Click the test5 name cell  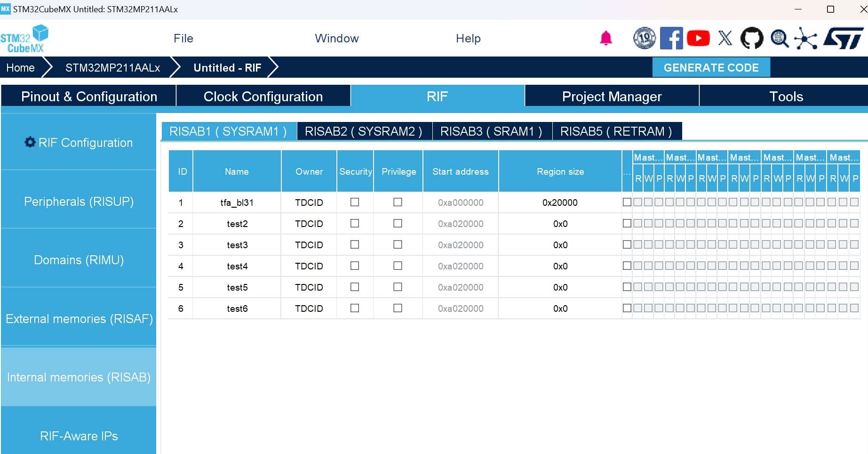click(x=237, y=287)
